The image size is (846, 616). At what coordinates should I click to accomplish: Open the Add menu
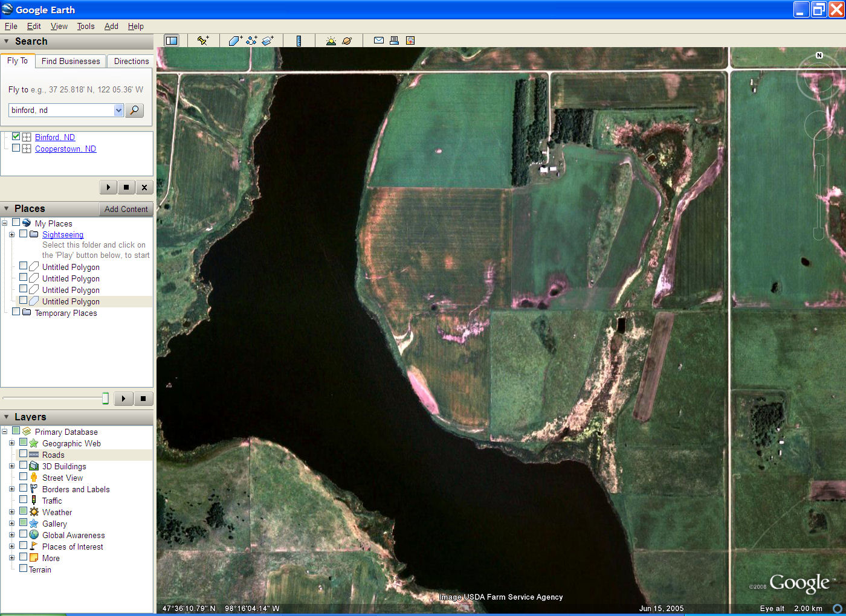[x=111, y=26]
